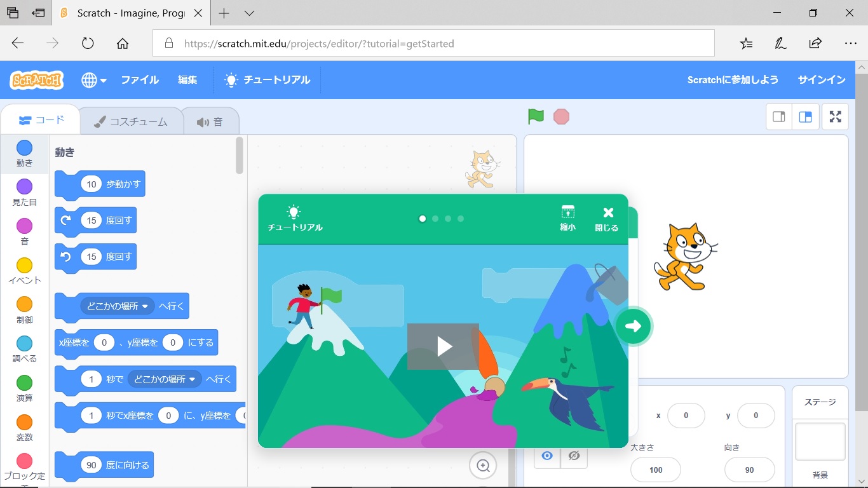The height and width of the screenshot is (488, 868).
Task: Click the block palette scrollbar
Action: (x=240, y=155)
